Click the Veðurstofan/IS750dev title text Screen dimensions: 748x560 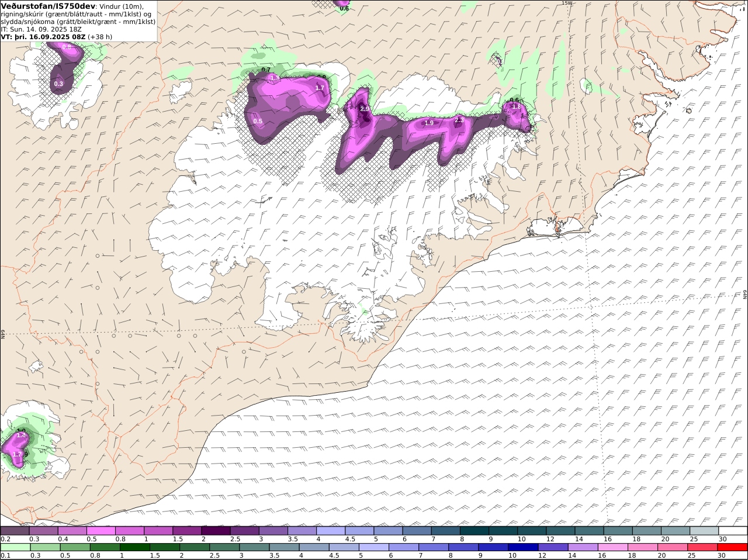tap(48, 6)
